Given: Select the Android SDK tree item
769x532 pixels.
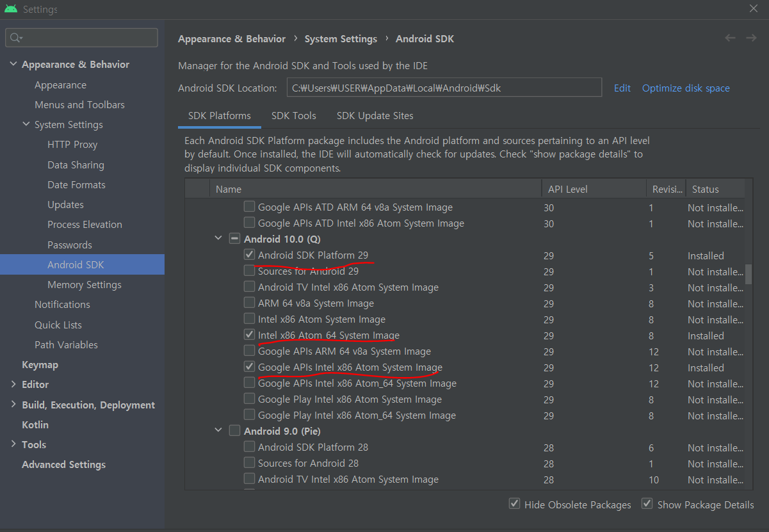Looking at the screenshot, I should tap(82, 265).
